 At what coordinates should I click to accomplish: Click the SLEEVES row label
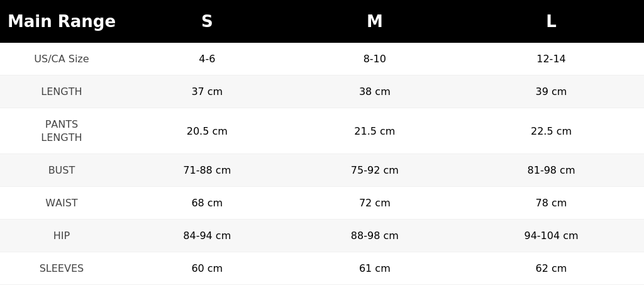coord(62,268)
